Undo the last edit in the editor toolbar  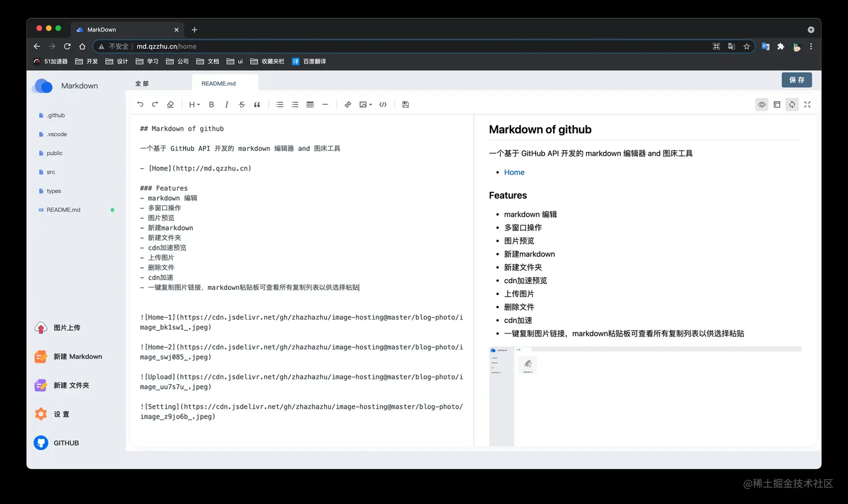tap(140, 104)
